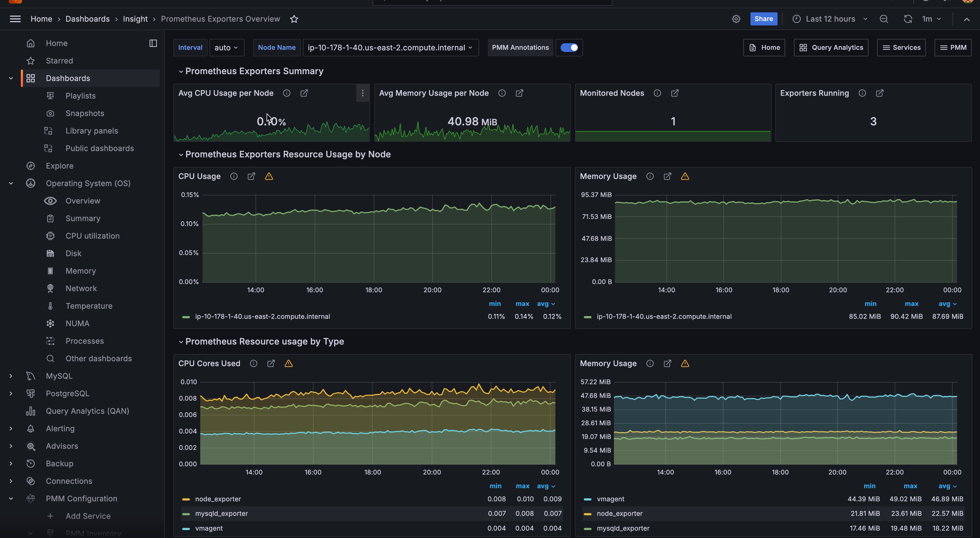Screen dimensions: 980x538
Task: Click the Share button
Action: coord(763,19)
